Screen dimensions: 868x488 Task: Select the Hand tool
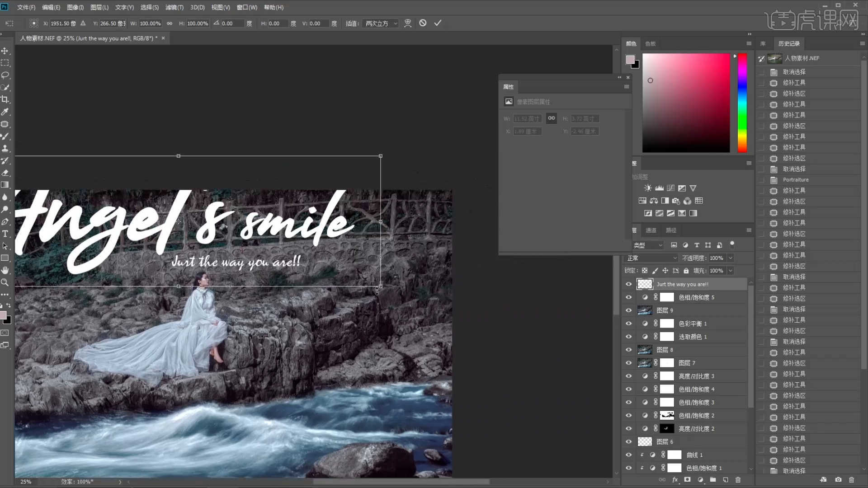(x=5, y=270)
